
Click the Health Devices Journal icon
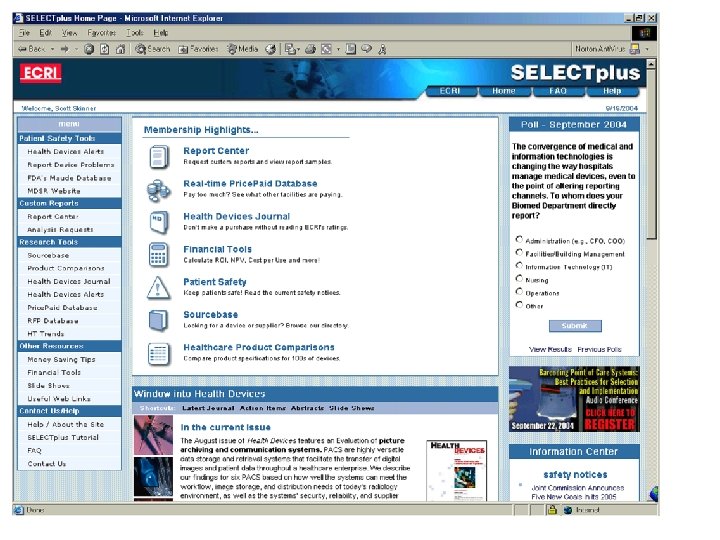[x=159, y=222]
